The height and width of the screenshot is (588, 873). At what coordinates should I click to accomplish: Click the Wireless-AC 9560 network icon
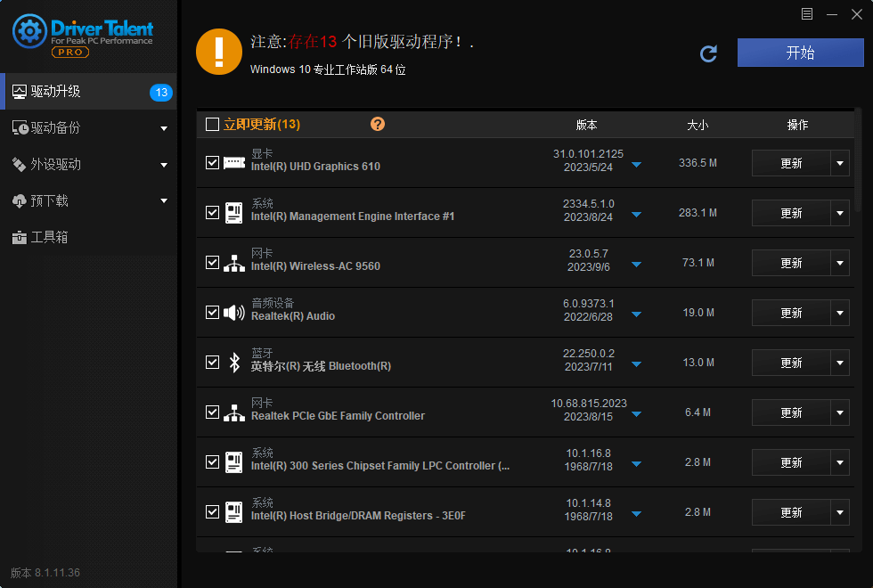tap(234, 263)
